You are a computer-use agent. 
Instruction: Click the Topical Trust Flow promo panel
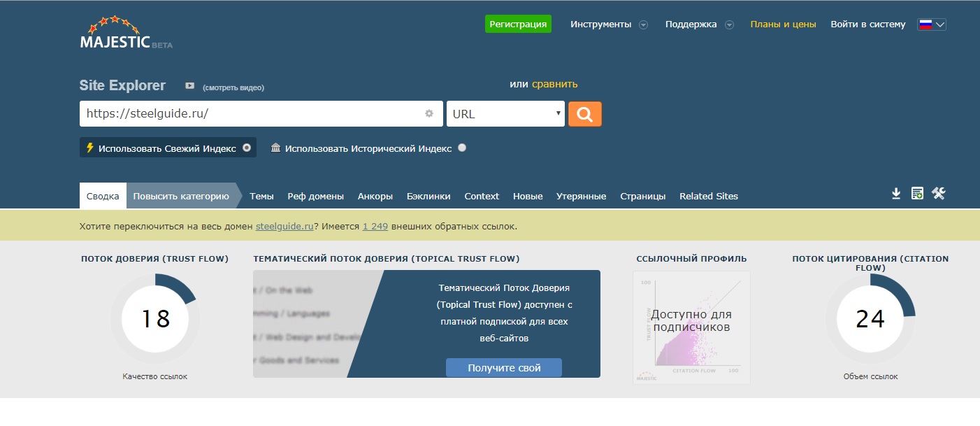coord(426,324)
